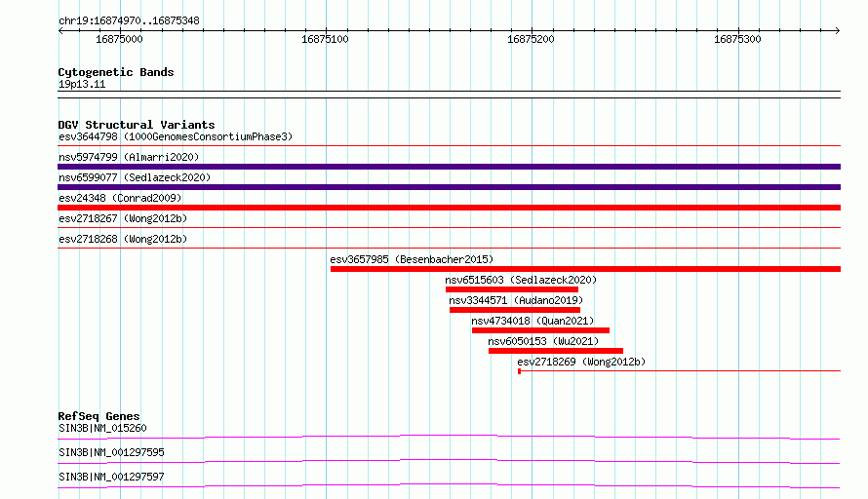
Task: Open the SIN3B|NM_001297597 gene label
Action: click(x=111, y=477)
